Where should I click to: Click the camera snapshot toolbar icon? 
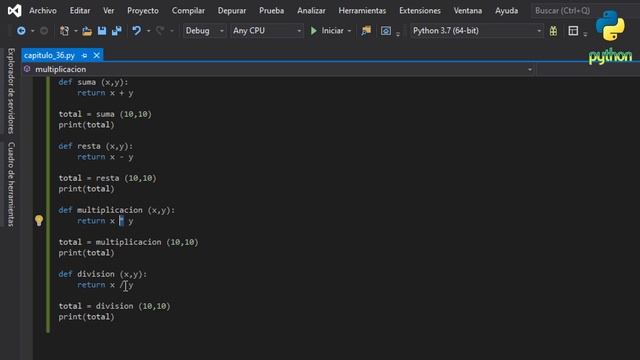click(386, 31)
